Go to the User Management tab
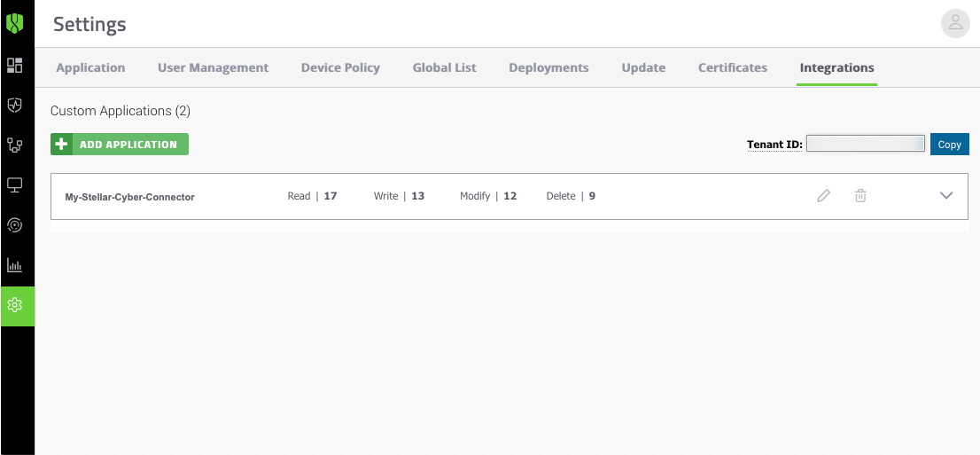The height and width of the screenshot is (455, 980). click(x=213, y=67)
